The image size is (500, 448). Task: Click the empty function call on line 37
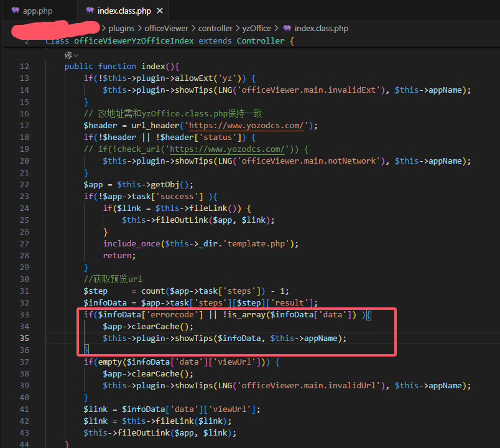point(110,362)
